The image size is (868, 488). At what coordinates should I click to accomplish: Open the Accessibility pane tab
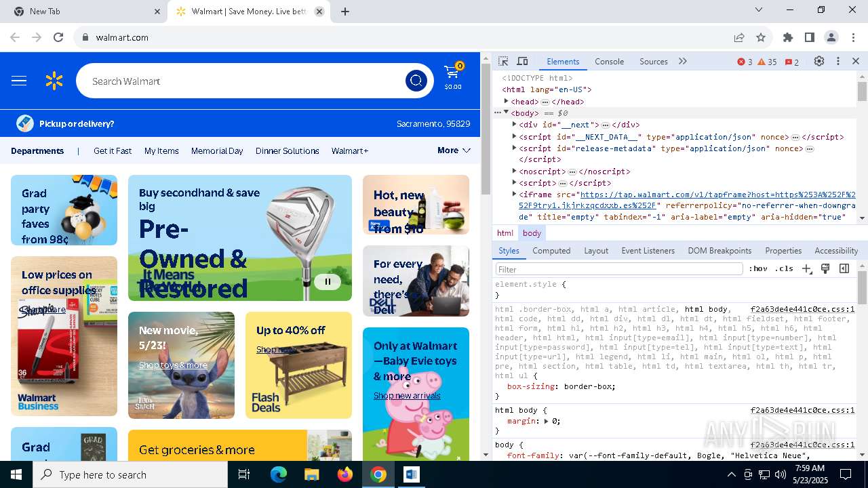[x=836, y=250]
